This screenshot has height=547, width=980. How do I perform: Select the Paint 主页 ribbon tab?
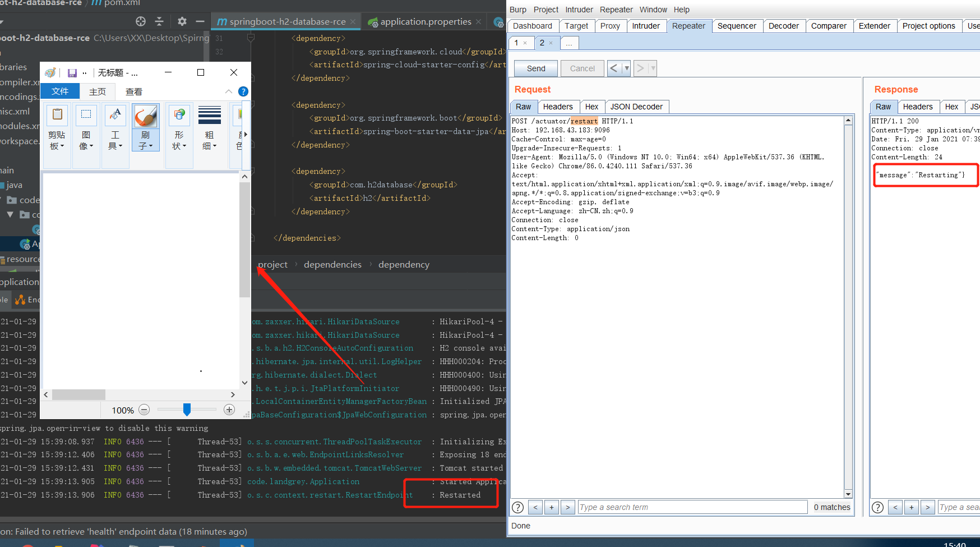click(x=98, y=91)
